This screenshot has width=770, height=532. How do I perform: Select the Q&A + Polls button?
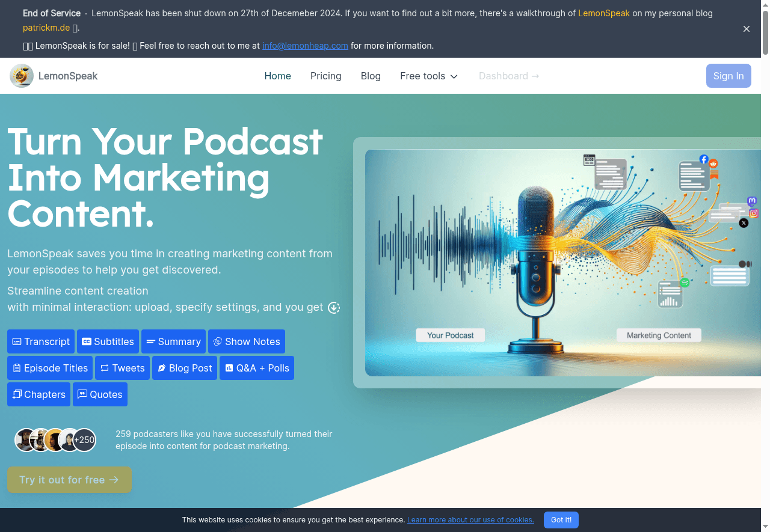[x=257, y=368]
